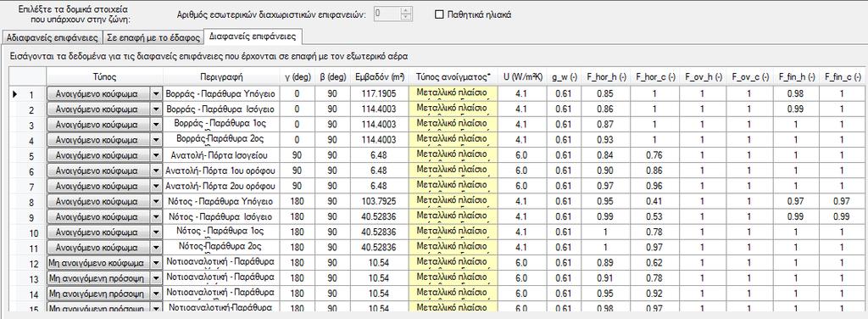
Task: Click description Νότος-Παράθυρα 2ος
Action: click(221, 248)
